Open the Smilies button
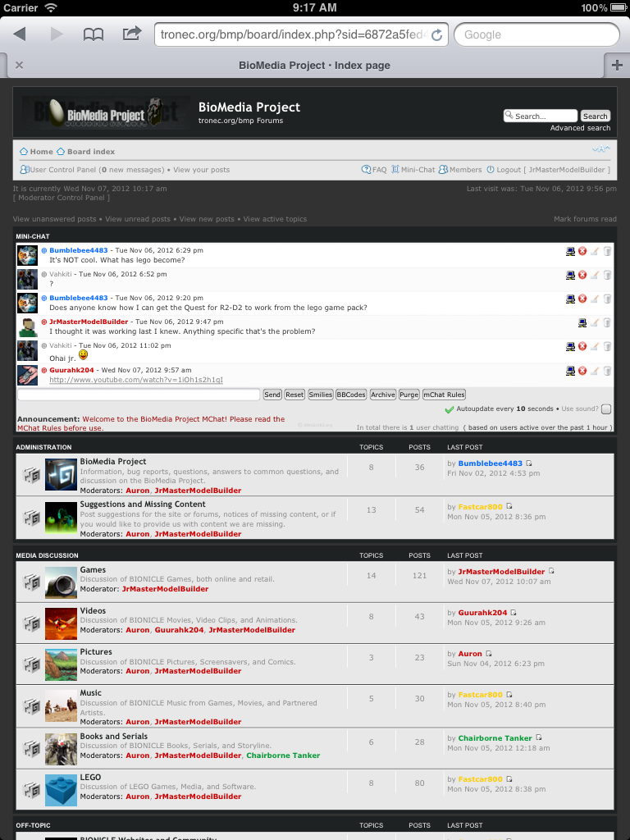630x840 pixels. click(321, 395)
